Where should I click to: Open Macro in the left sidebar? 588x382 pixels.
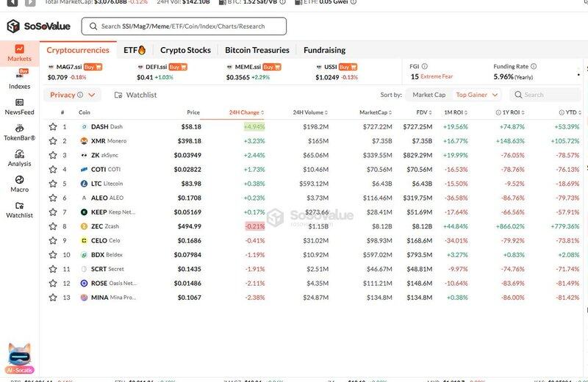(19, 184)
